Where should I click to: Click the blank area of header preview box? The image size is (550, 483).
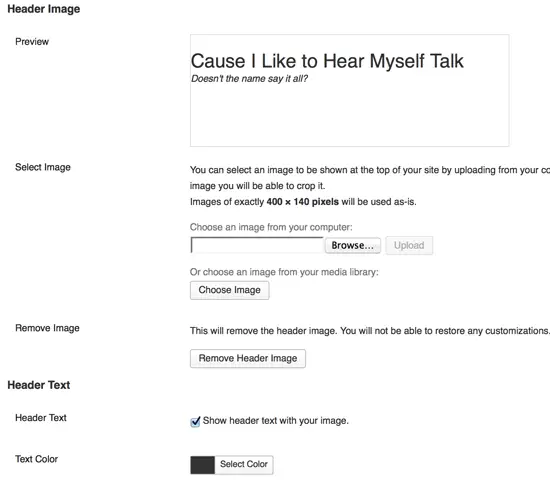(x=349, y=116)
